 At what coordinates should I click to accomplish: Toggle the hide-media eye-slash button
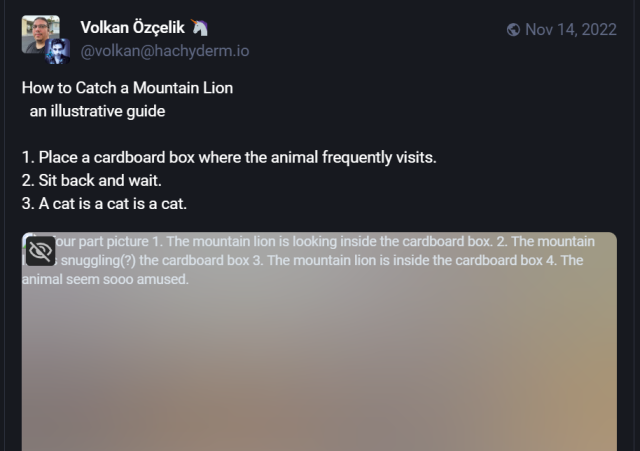coord(41,251)
